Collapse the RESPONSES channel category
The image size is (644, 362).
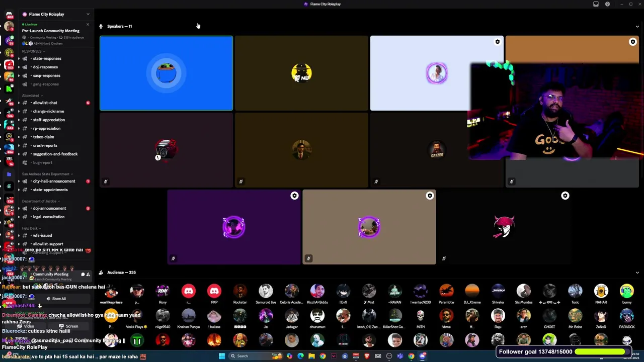(x=33, y=51)
